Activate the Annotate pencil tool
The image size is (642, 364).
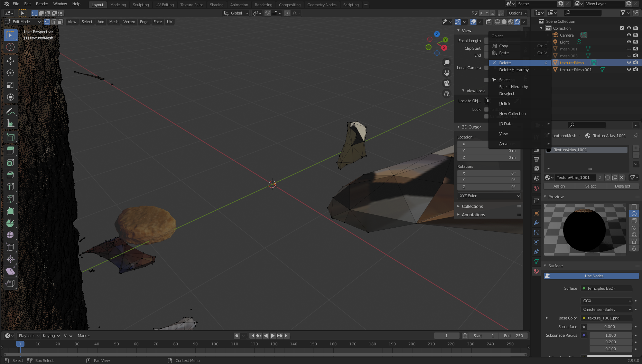pos(10,111)
